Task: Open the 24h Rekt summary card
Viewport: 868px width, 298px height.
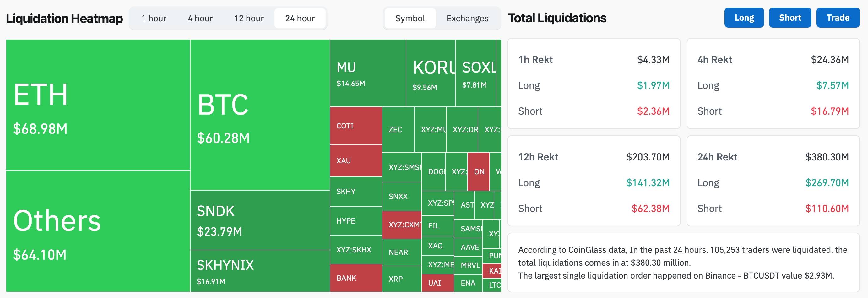Action: pos(773,181)
